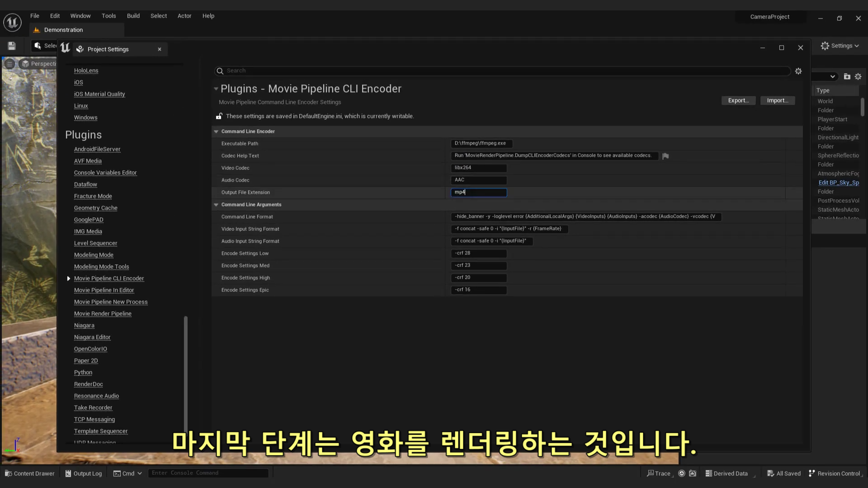Viewport: 868px width, 488px height.
Task: Click the save icon in main toolbar
Action: (12, 46)
